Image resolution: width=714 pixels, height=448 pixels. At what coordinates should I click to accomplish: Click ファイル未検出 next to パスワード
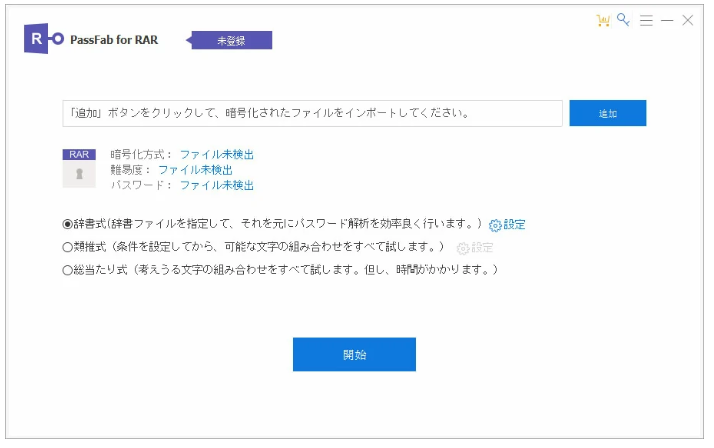217,185
